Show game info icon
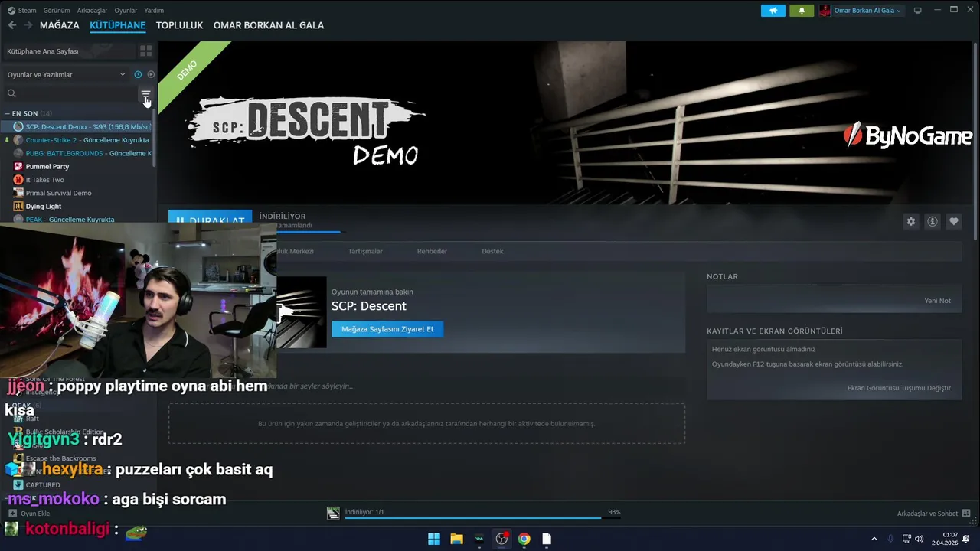Image resolution: width=980 pixels, height=551 pixels. pyautogui.click(x=933, y=221)
